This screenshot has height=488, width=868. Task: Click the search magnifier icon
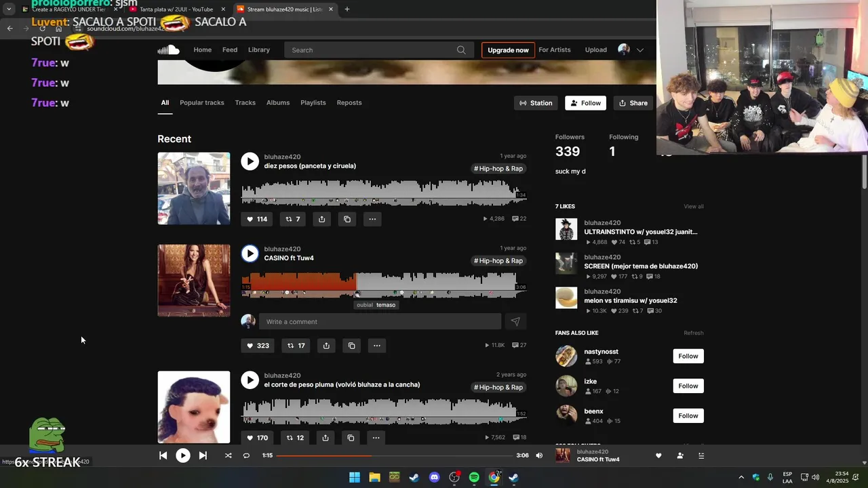click(461, 50)
